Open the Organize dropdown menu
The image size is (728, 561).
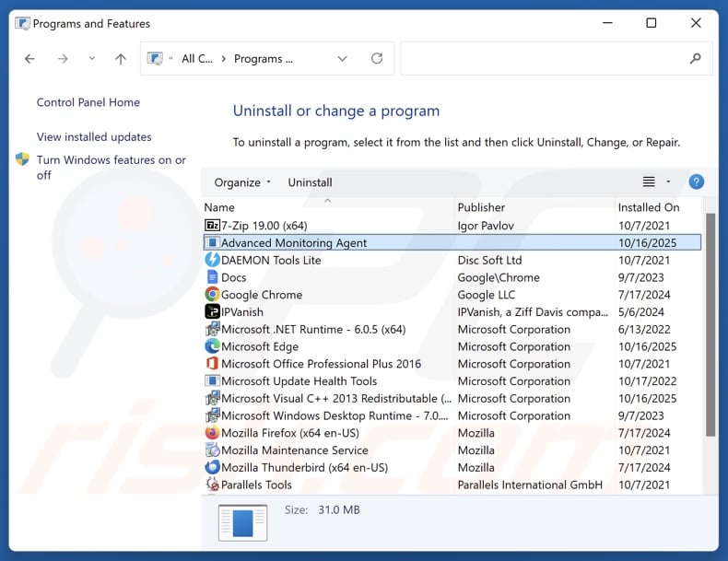point(242,182)
